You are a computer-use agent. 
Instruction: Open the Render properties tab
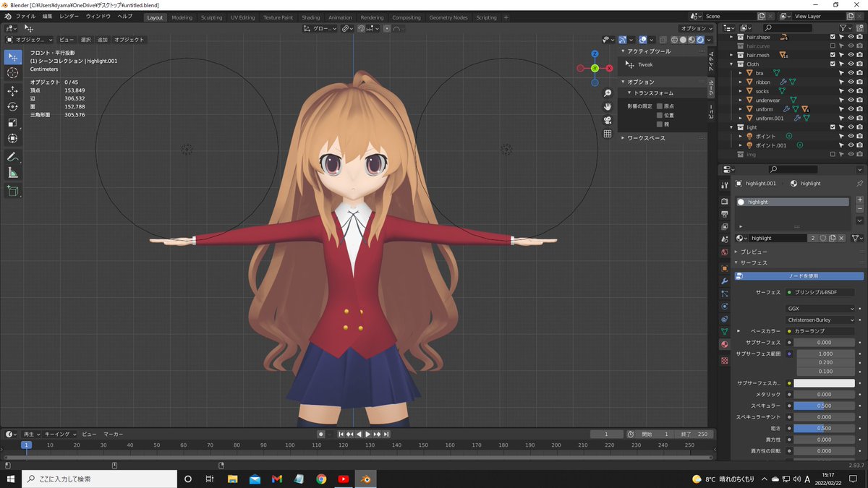724,202
